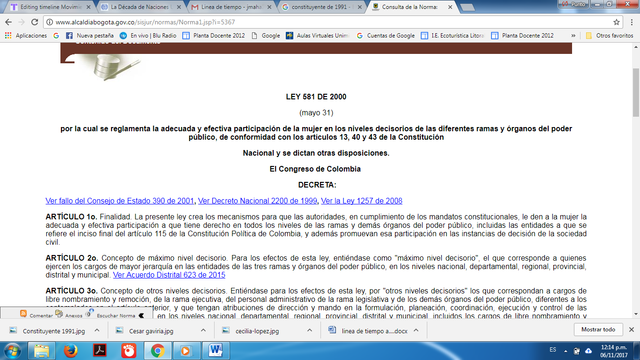
Task: Open Ver Acuerdo Distrital 623 de 2015
Action: 169,275
